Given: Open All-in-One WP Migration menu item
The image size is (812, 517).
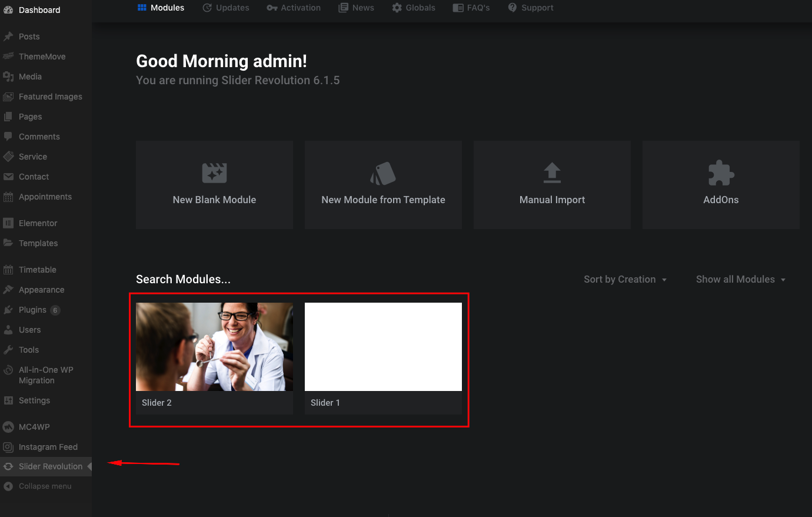Looking at the screenshot, I should click(46, 375).
